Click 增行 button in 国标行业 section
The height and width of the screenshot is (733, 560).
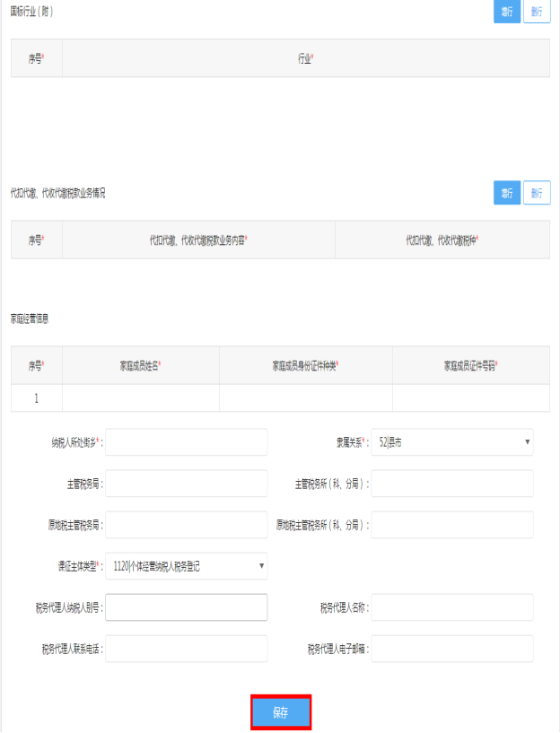click(507, 12)
